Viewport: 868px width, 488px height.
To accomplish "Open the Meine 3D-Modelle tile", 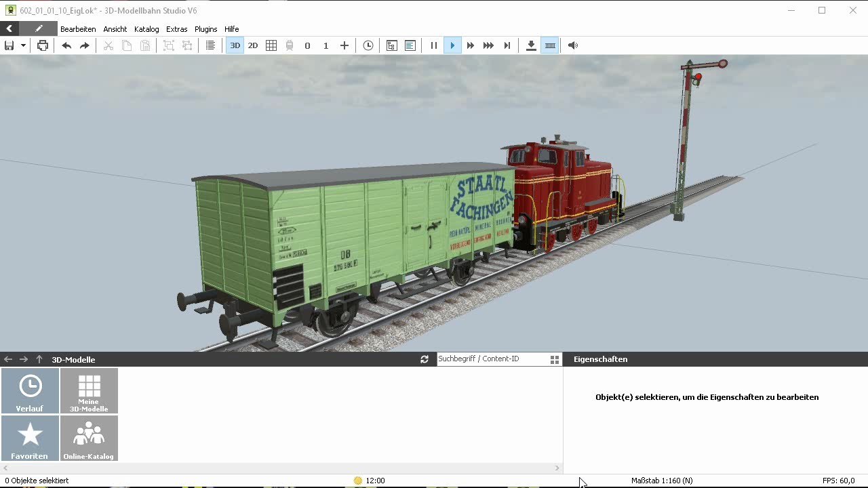I will [x=89, y=391].
